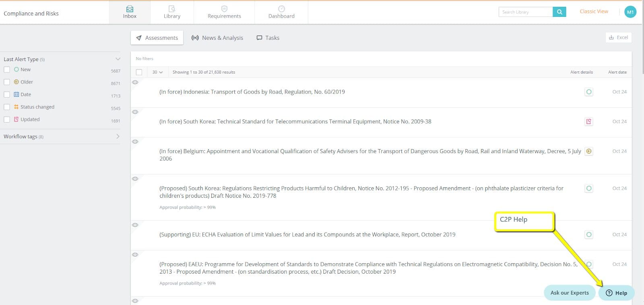644x305 pixels.
Task: Expand the Workflow tags section
Action: pos(118,137)
